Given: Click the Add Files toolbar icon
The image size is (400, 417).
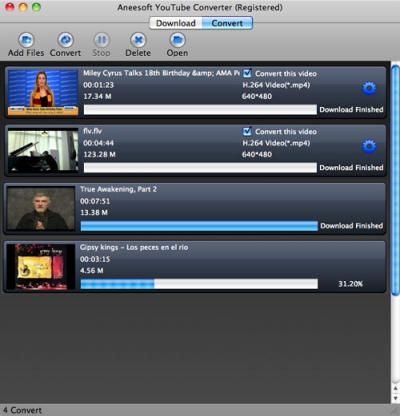Looking at the screenshot, I should click(x=26, y=40).
